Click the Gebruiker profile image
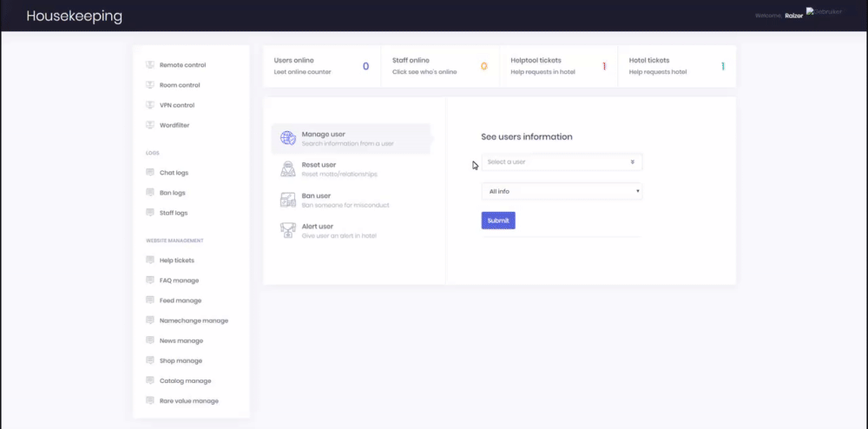 tap(825, 11)
